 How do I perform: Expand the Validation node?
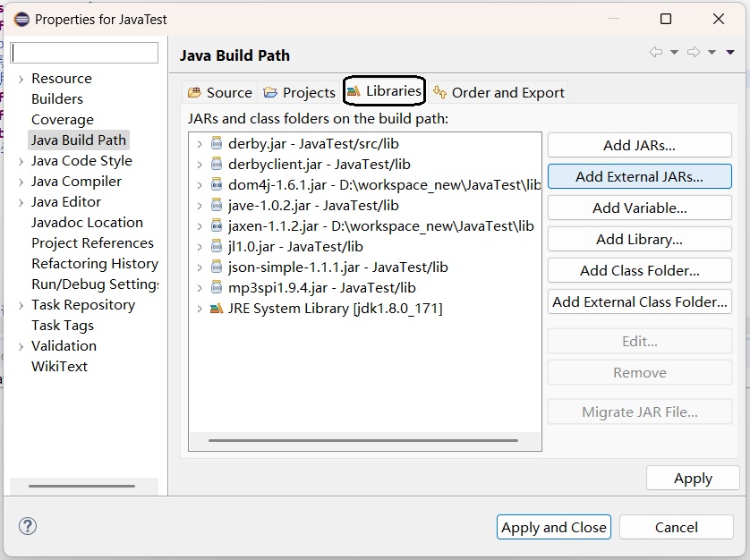tap(21, 346)
